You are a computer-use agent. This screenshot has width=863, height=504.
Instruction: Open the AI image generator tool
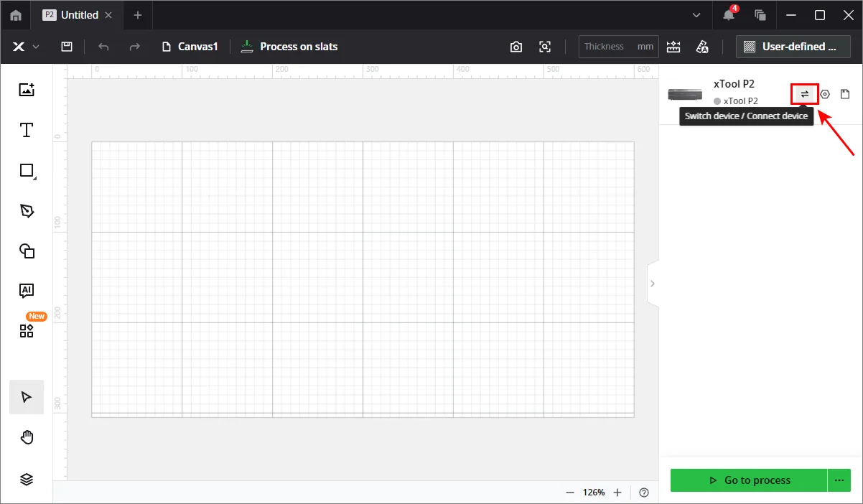pos(27,291)
